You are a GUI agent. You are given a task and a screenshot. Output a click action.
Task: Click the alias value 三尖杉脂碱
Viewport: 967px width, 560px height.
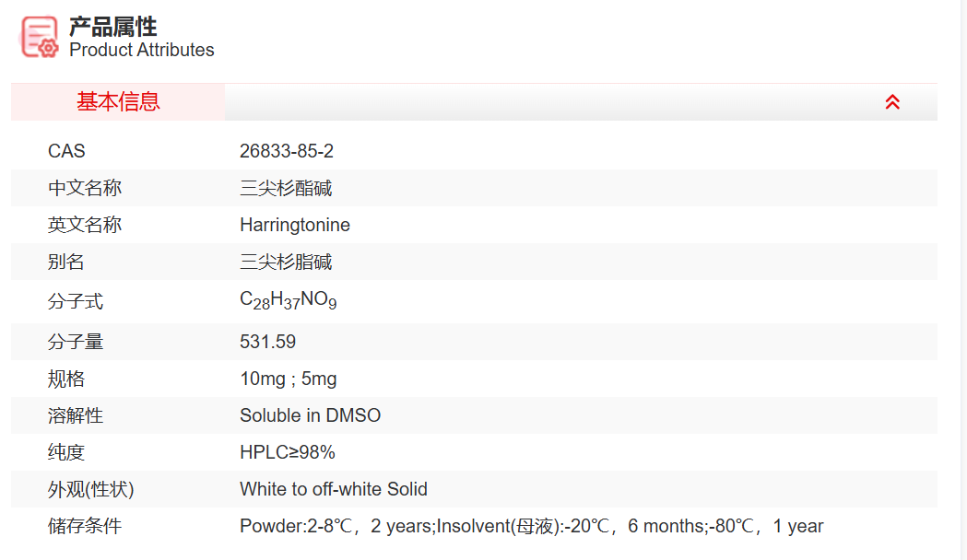286,262
